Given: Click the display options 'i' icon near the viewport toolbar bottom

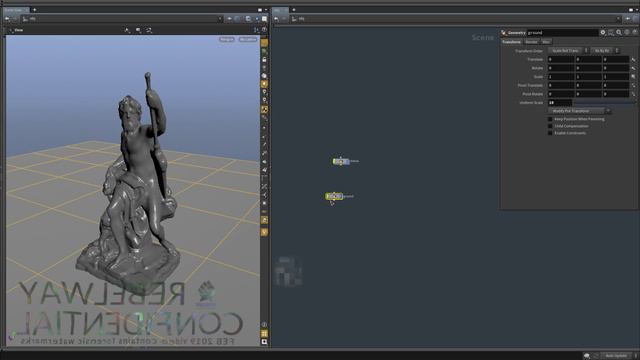Looking at the screenshot, I should tap(264, 324).
